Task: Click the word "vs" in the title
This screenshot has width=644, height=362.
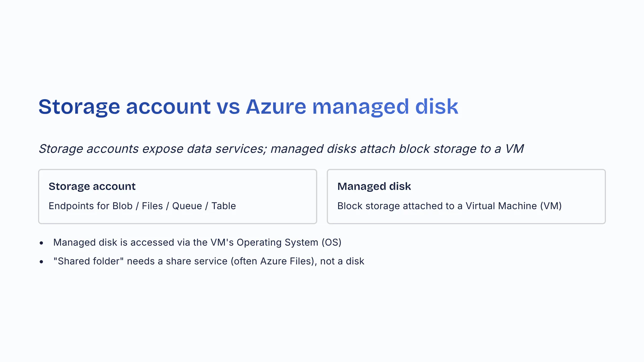Action: [x=228, y=107]
